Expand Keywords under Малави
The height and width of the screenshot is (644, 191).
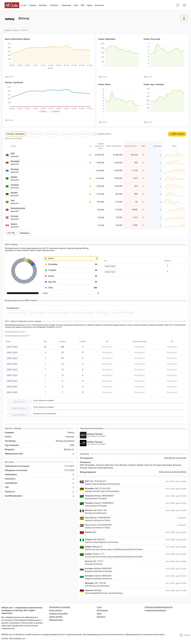[15, 196]
